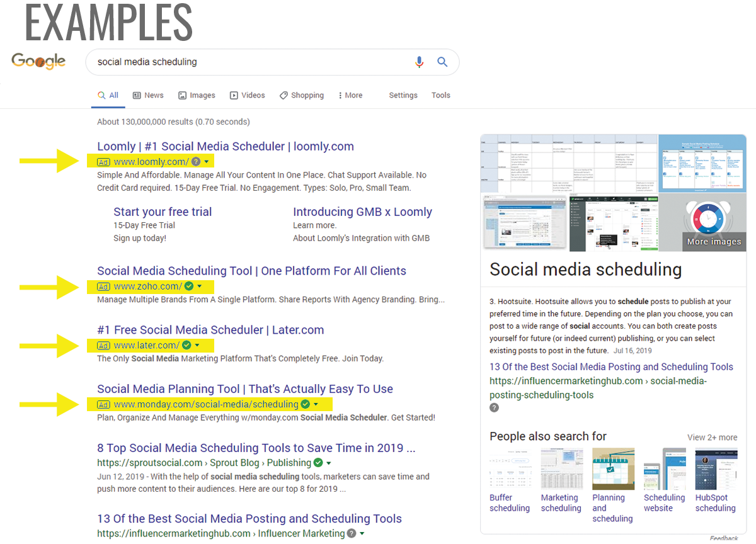Click the 'Social media scheduling' panel heading
This screenshot has width=756, height=544.
coord(585,269)
